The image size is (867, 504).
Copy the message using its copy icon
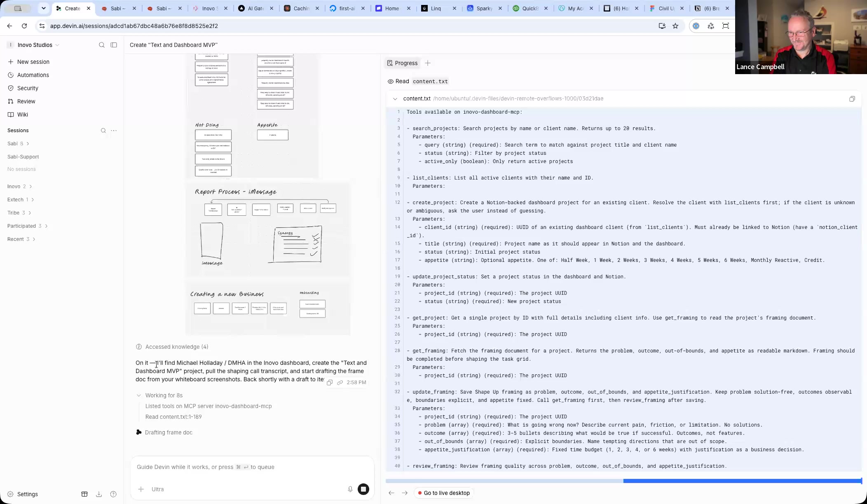tap(330, 383)
